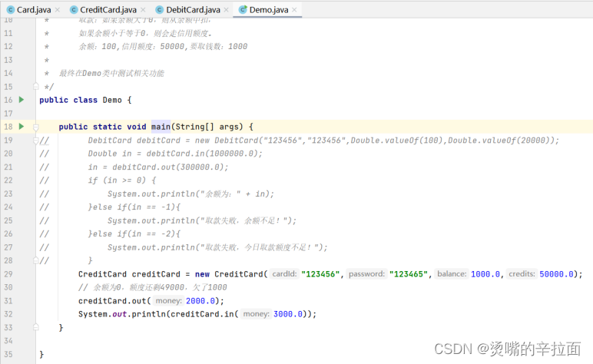Viewport: 593px width, 364px height.
Task: Toggle fold end marker at line 33
Action: [36, 327]
